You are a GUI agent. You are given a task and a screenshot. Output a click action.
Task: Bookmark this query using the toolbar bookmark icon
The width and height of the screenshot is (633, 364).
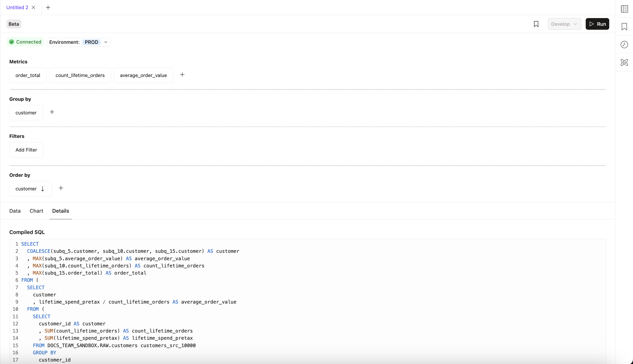[536, 24]
